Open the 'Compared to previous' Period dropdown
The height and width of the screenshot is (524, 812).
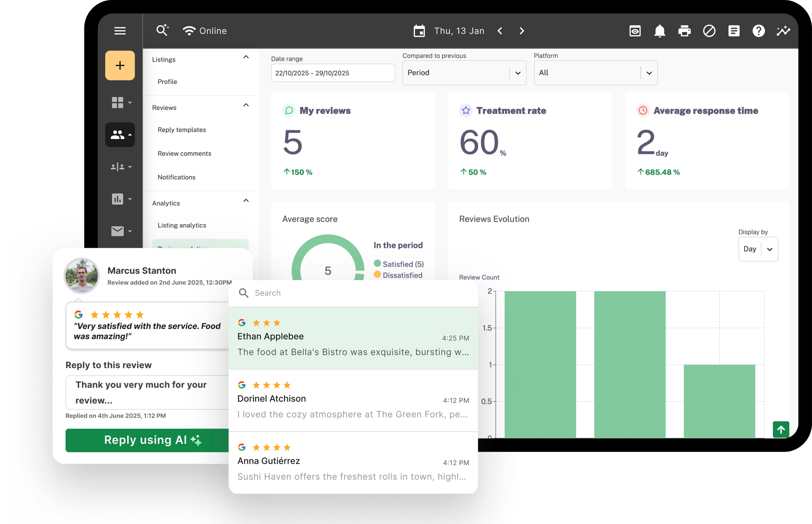[464, 73]
